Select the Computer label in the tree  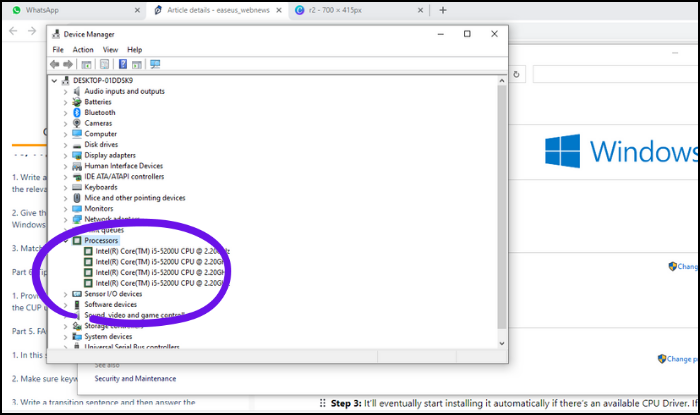click(x=100, y=134)
